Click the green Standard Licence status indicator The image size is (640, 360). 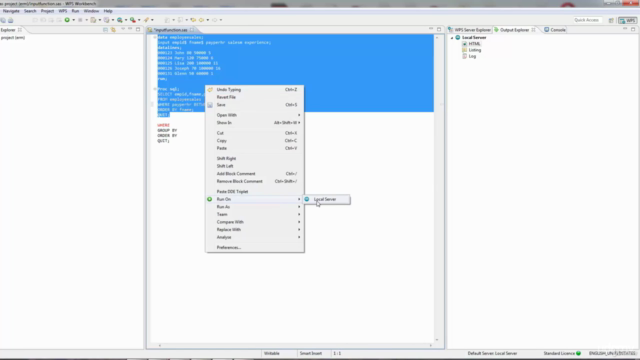coord(578,353)
